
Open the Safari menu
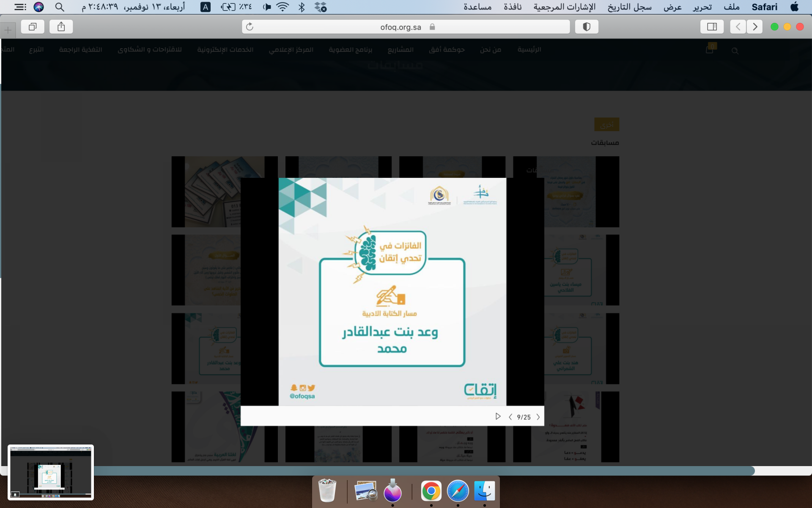(765, 7)
